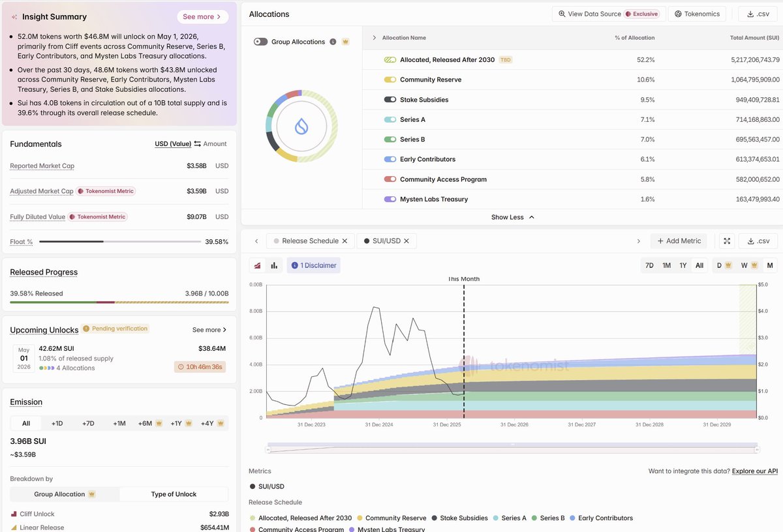Select the +1D emission tab
Viewport: 783px width, 532px height.
(57, 423)
